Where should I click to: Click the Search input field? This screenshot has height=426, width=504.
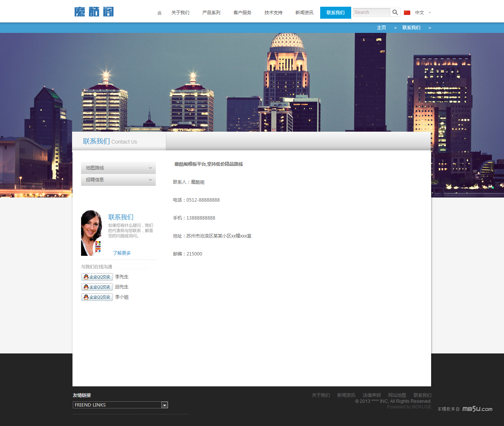371,12
